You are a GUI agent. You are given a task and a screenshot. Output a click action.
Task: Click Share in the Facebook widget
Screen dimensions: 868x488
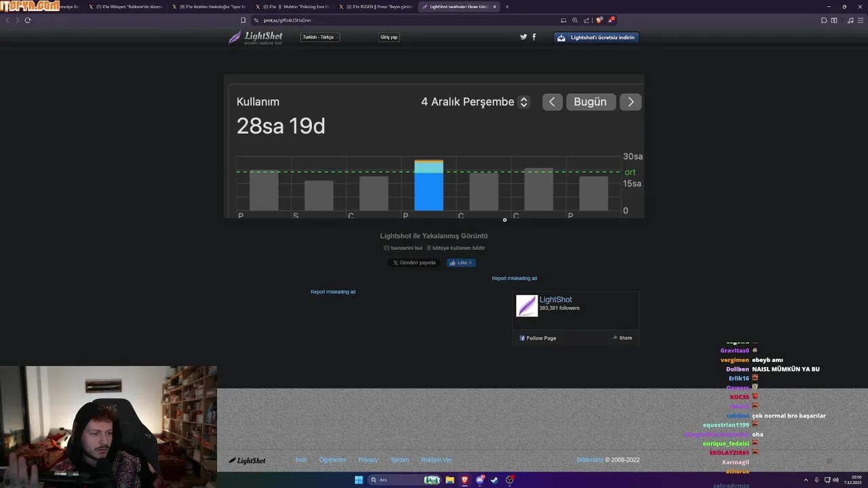tap(622, 338)
